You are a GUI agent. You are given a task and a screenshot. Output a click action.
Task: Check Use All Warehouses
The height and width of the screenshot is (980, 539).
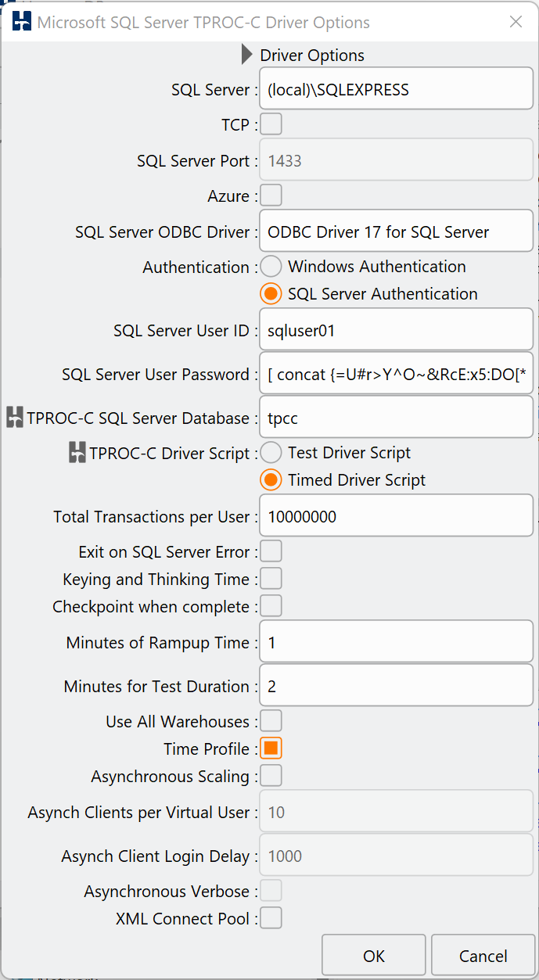pyautogui.click(x=271, y=721)
